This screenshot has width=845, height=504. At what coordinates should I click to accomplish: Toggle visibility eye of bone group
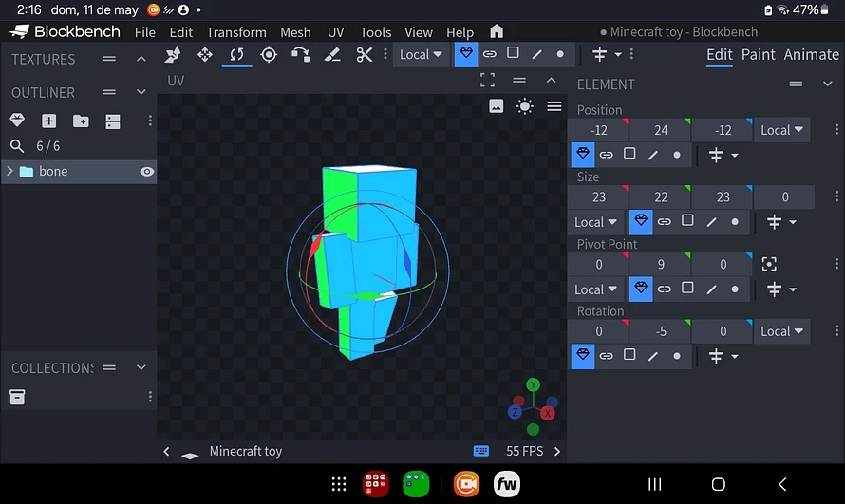(146, 171)
